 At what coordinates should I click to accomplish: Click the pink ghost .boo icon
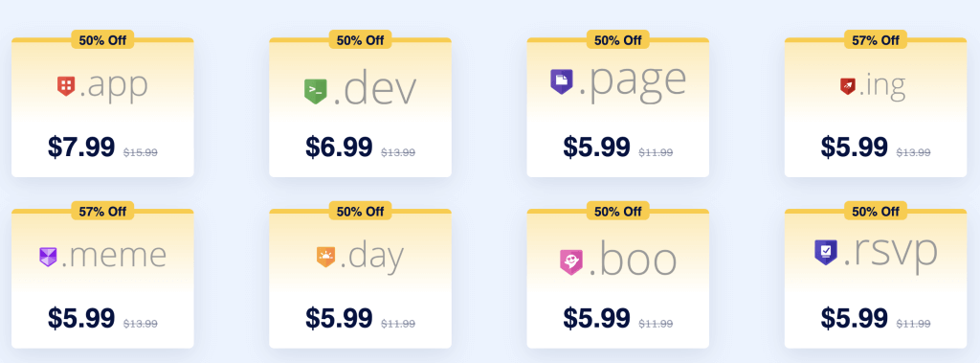[x=570, y=262]
